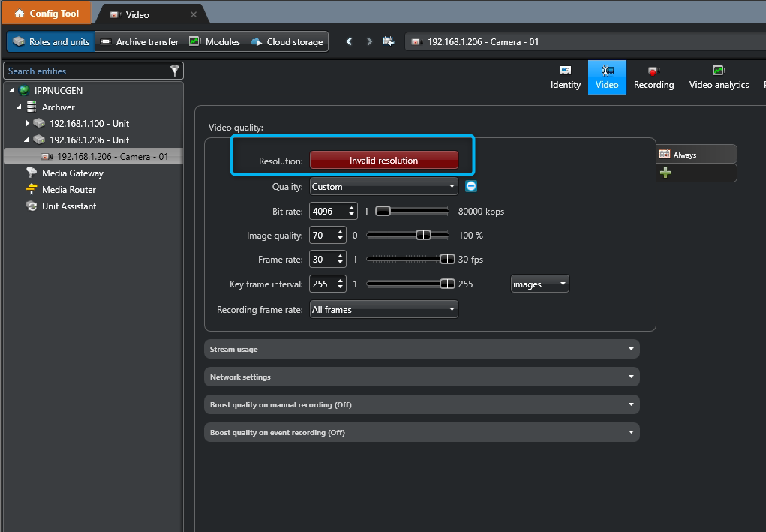Click the blue minus icon beside Quality
The image size is (766, 532).
[x=471, y=186]
